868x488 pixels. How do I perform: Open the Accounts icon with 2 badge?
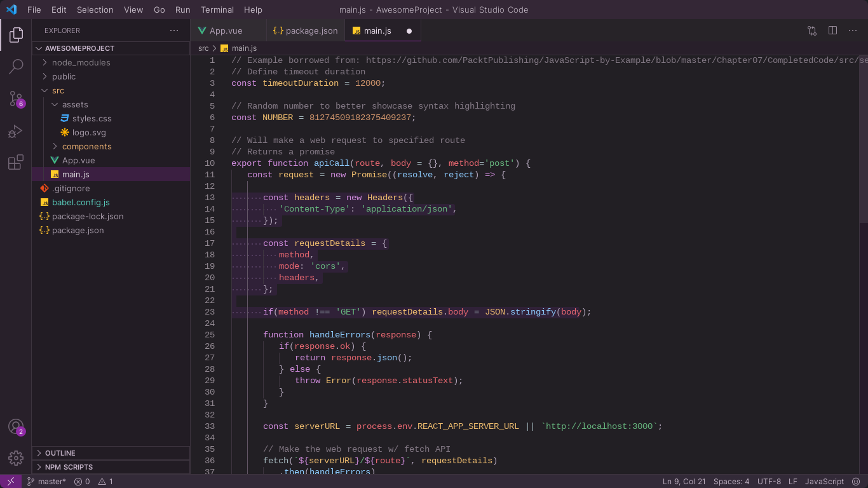(16, 427)
